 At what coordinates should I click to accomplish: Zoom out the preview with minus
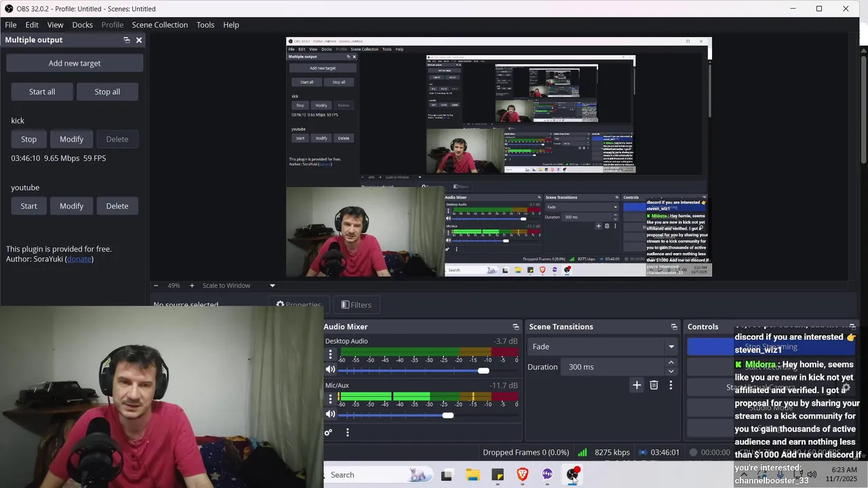coord(156,285)
